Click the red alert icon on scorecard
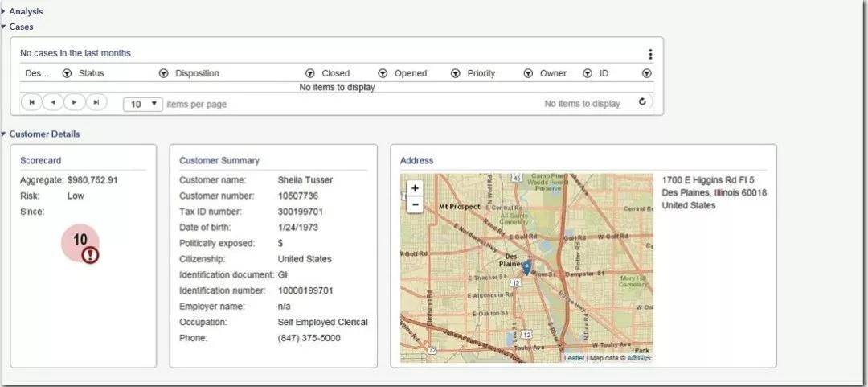Screen dimensions: 868x387 point(91,255)
